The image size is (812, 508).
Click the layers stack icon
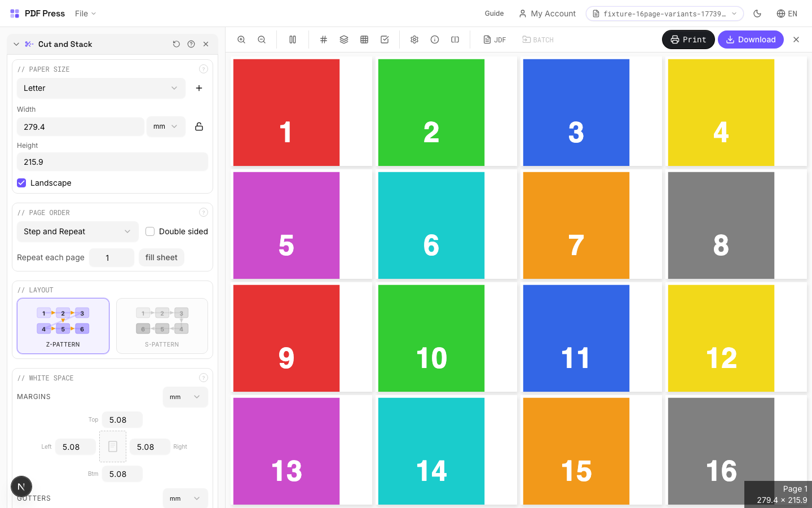[x=344, y=40]
